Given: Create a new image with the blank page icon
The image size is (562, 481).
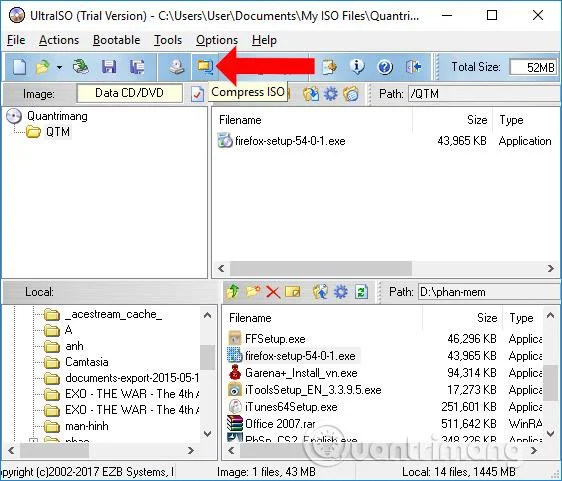Looking at the screenshot, I should (x=19, y=67).
